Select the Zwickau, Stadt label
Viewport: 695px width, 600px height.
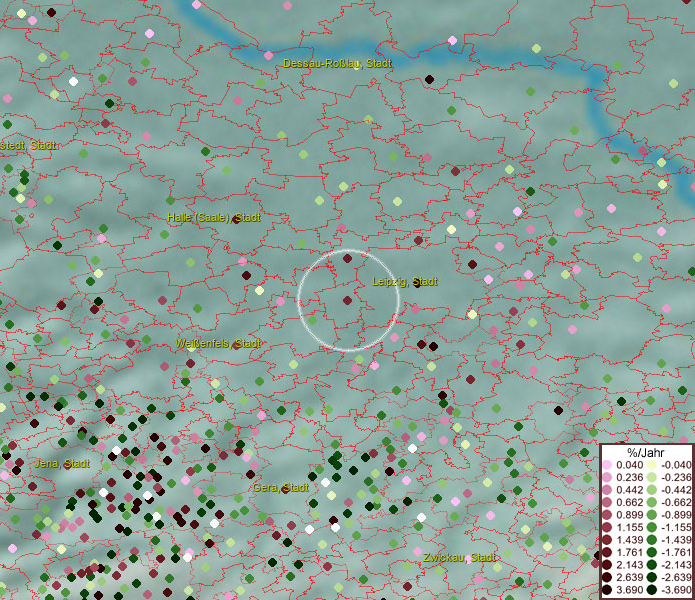pos(459,557)
